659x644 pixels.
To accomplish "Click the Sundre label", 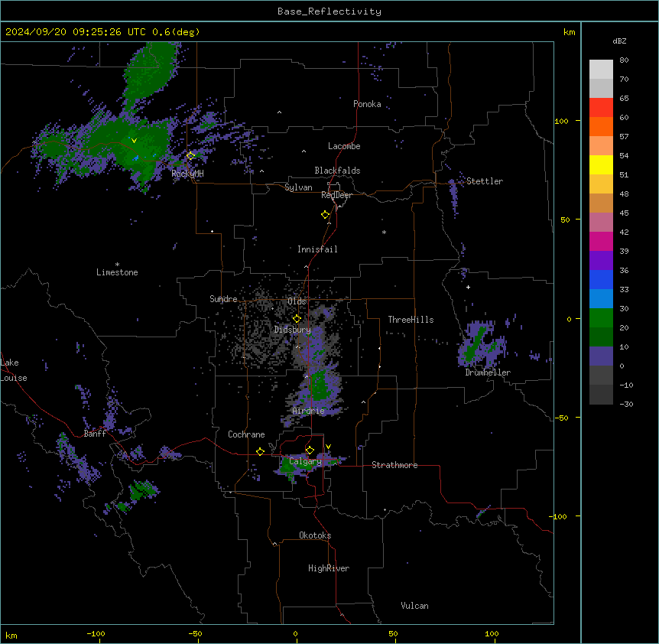I will coord(223,299).
